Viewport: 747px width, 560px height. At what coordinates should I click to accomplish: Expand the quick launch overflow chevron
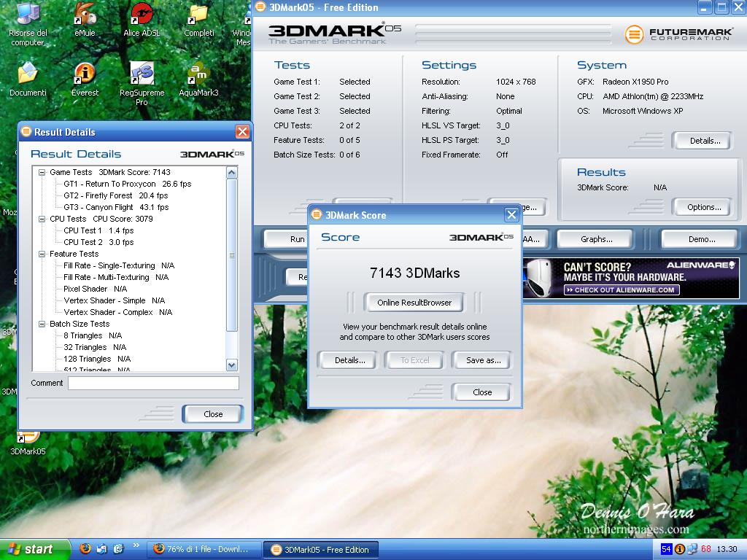point(136,545)
